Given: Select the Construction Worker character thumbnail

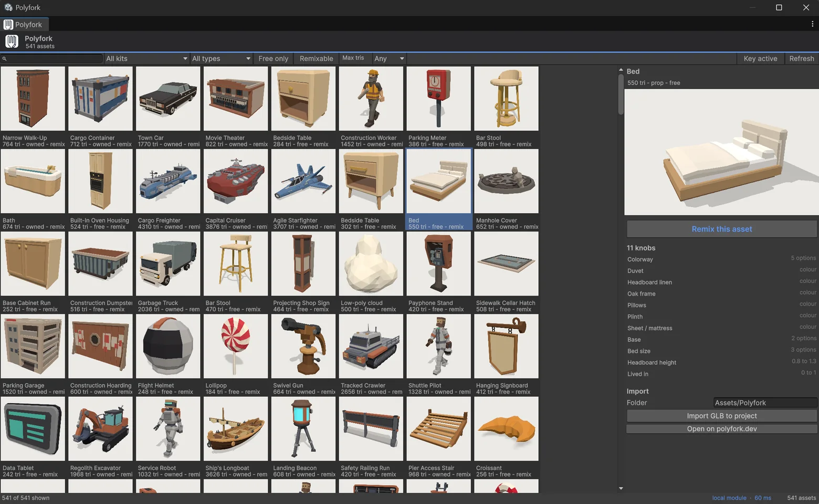Looking at the screenshot, I should click(371, 99).
